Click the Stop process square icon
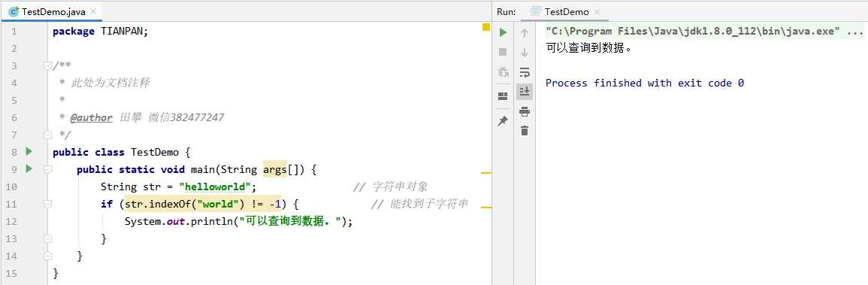This screenshot has height=285, width=868. pos(503,52)
